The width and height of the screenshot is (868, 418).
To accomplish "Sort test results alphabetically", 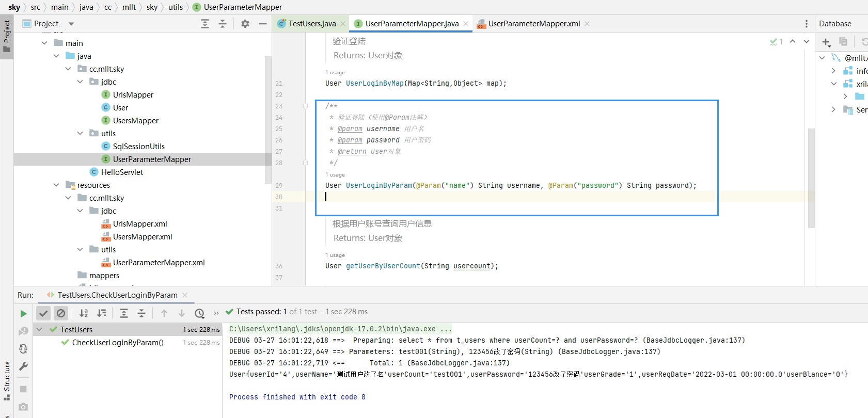I will pyautogui.click(x=84, y=313).
